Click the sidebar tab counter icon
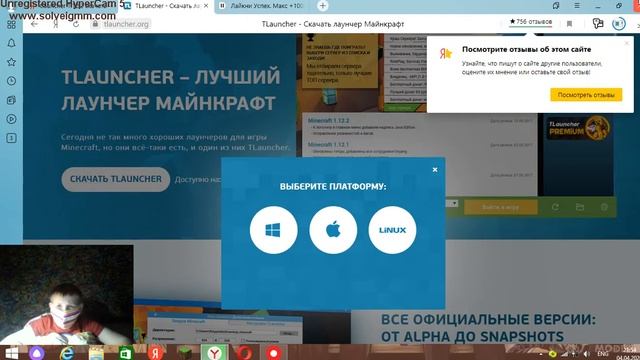Image resolution: width=640 pixels, height=360 pixels. [11, 138]
